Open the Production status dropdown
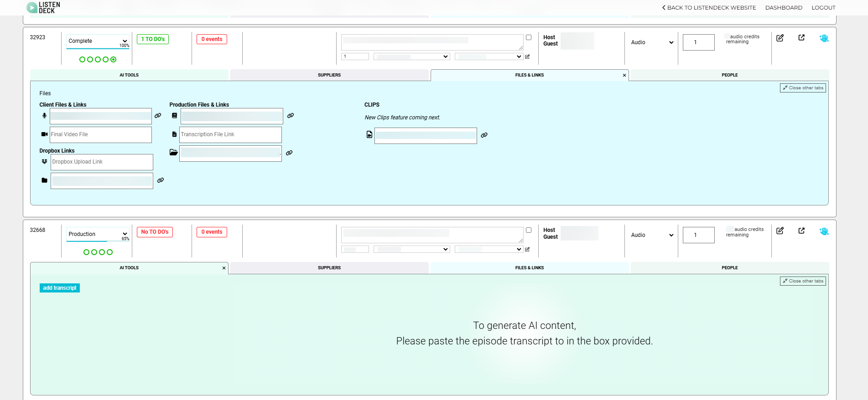This screenshot has width=868, height=400. point(98,234)
